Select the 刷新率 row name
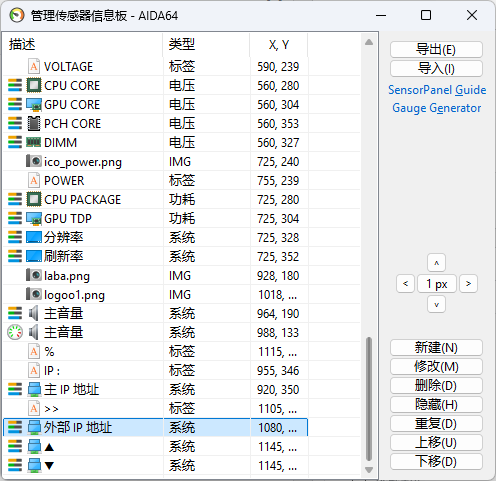 63,256
